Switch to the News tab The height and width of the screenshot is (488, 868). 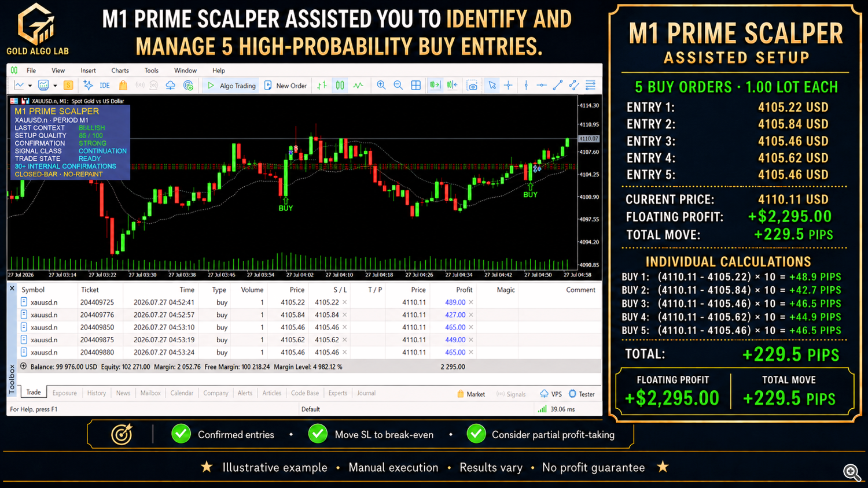[x=123, y=393]
